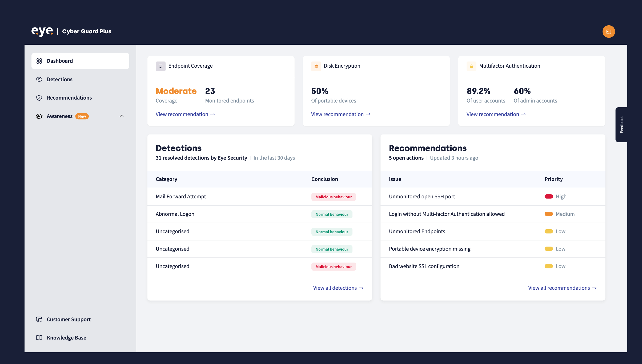642x364 pixels.
Task: Click View recommendation under Disk Encryption
Action: pyautogui.click(x=340, y=114)
